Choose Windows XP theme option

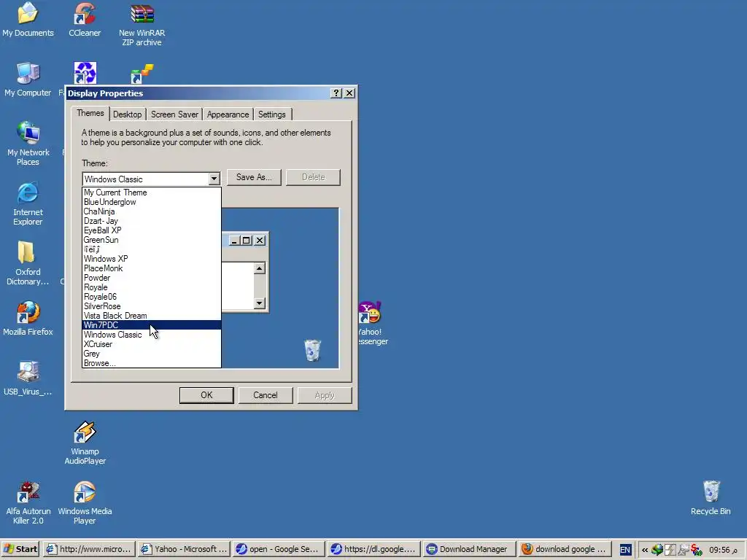tap(152, 259)
